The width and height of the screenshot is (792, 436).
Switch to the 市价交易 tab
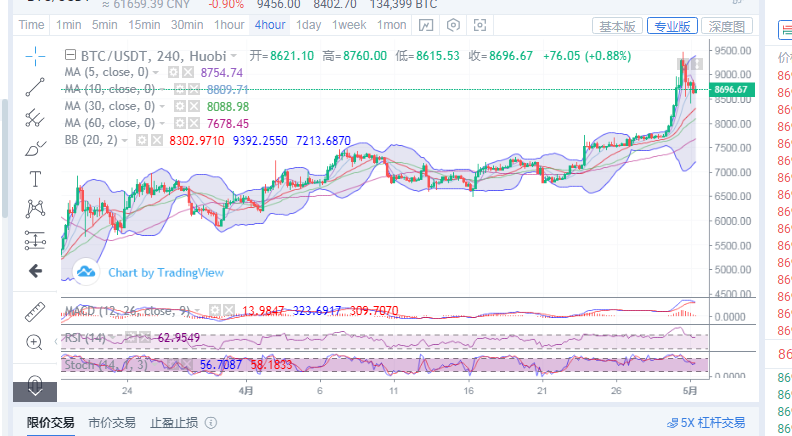click(x=111, y=423)
